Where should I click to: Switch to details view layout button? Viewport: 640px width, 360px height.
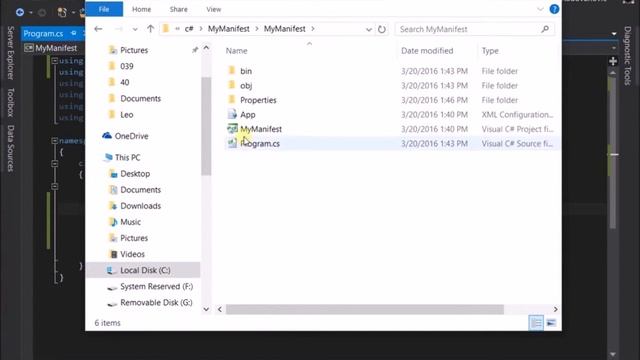coord(536,323)
